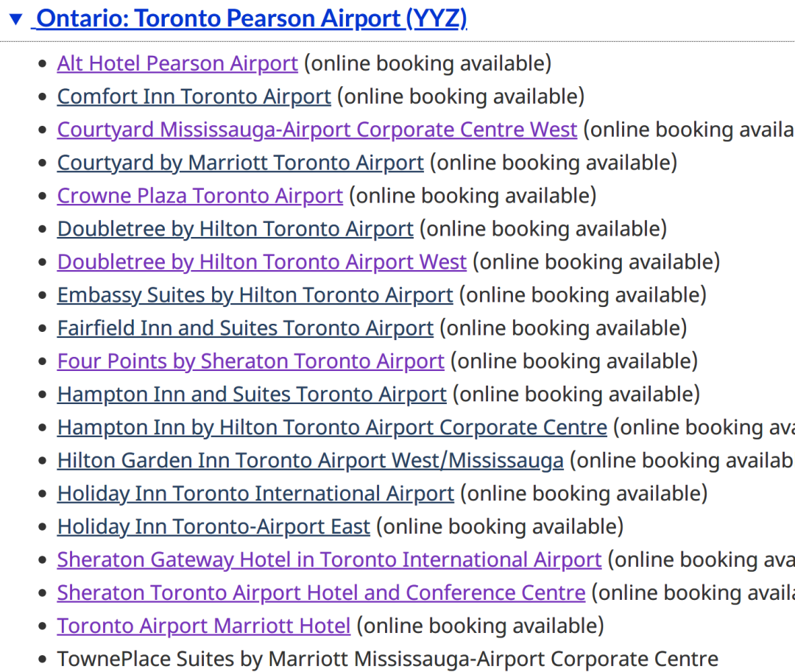Select Four Points by Sheraton Toronto Airport

point(251,361)
